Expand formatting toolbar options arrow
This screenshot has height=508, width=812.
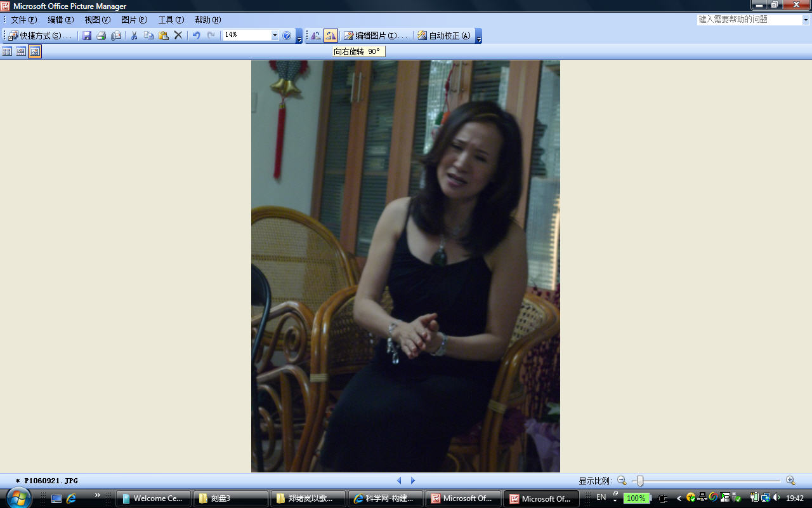point(479,36)
